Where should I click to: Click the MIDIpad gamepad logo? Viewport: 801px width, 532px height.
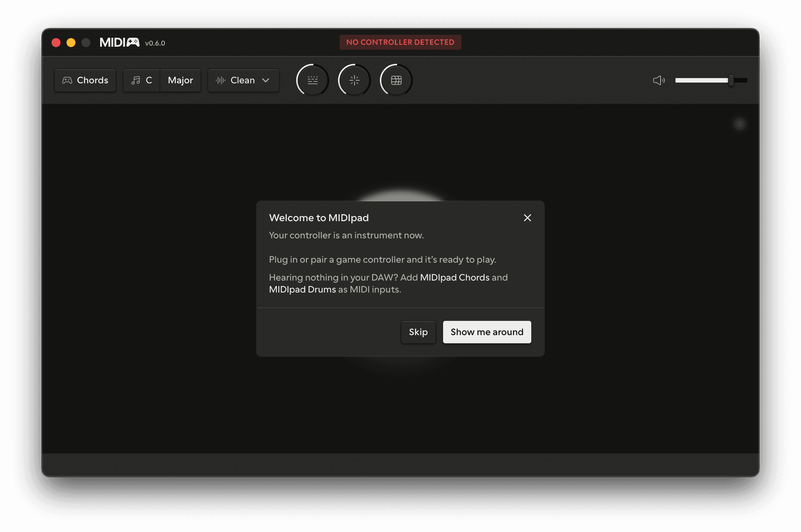coord(120,43)
